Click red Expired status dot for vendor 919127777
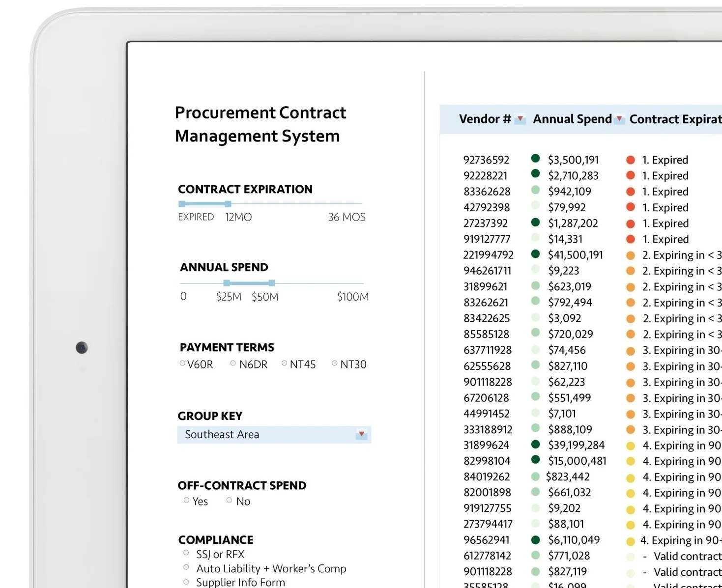This screenshot has width=722, height=588. 631,239
